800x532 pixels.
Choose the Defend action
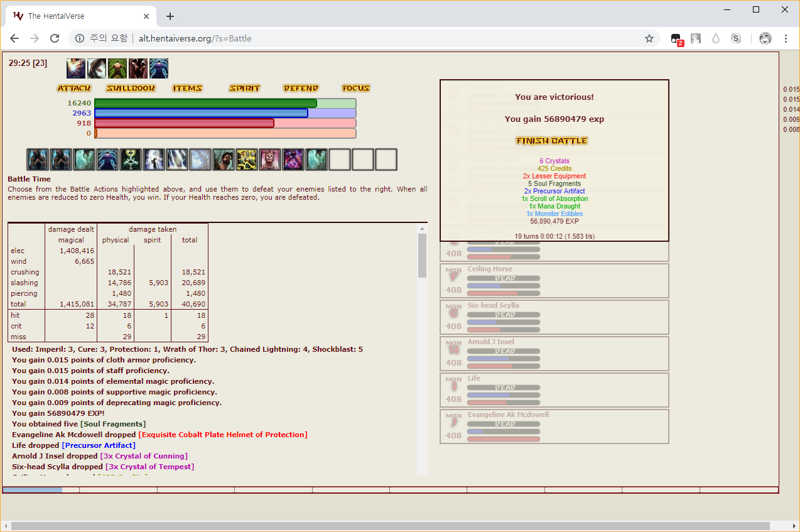pos(301,89)
